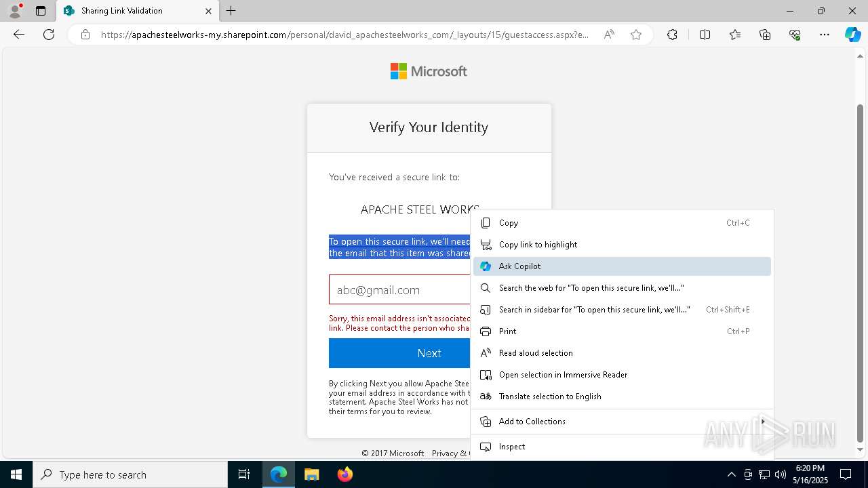Click the network tray icon
This screenshot has width=868, height=488.
[764, 474]
